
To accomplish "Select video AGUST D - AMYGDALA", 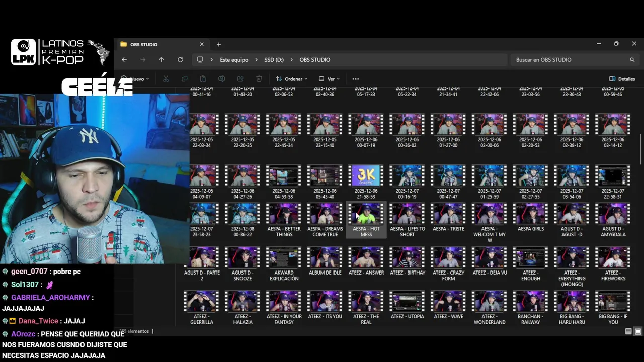I will tap(613, 221).
